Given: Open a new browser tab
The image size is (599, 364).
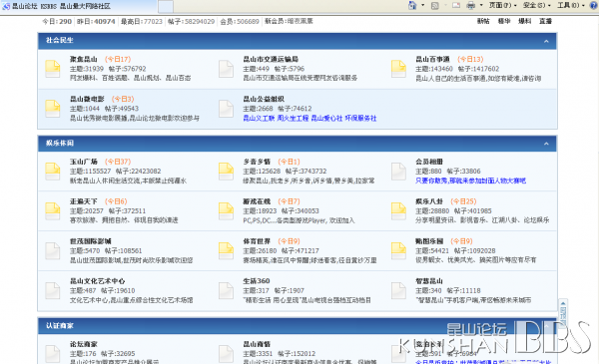Looking at the screenshot, I should coord(166,7).
